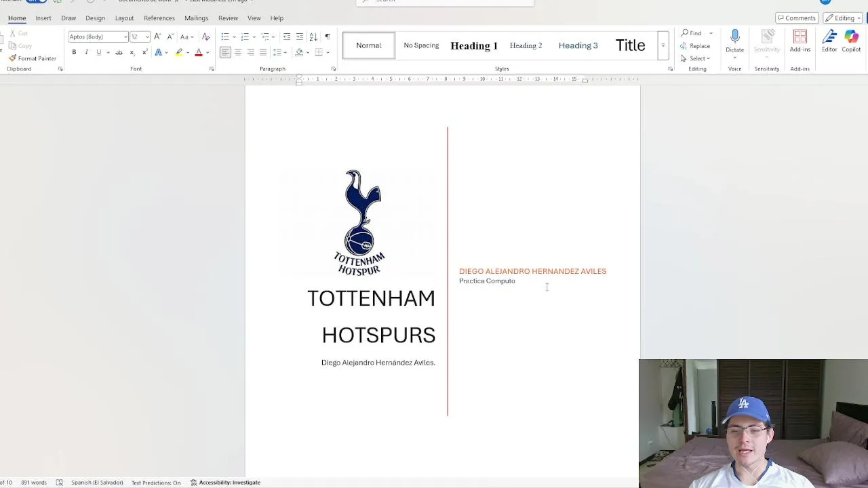This screenshot has width=868, height=488.
Task: Open the Add-ins gallery
Action: [800, 41]
